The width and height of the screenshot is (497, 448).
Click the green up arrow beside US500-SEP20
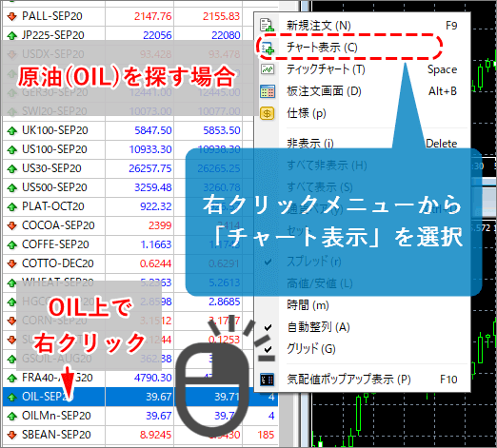(12, 187)
